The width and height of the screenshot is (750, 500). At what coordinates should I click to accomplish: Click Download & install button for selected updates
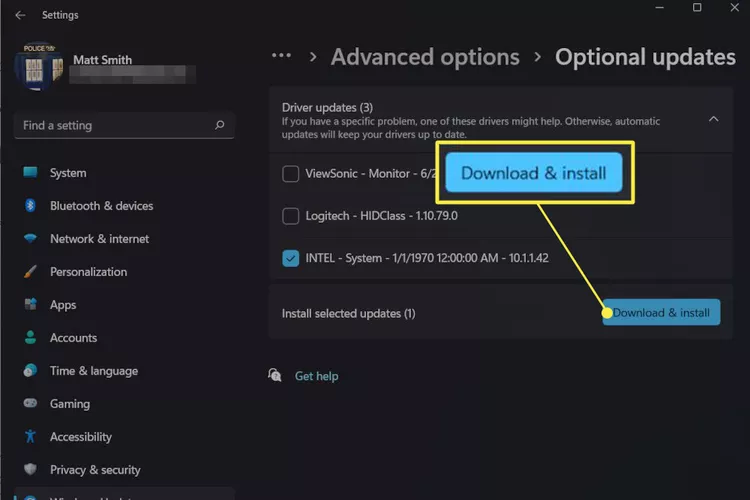click(x=661, y=312)
